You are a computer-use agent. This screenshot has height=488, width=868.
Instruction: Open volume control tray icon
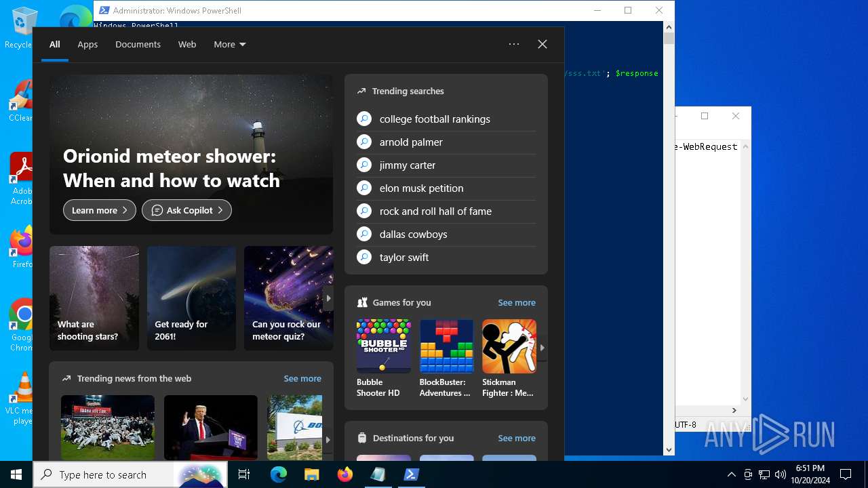tap(780, 474)
